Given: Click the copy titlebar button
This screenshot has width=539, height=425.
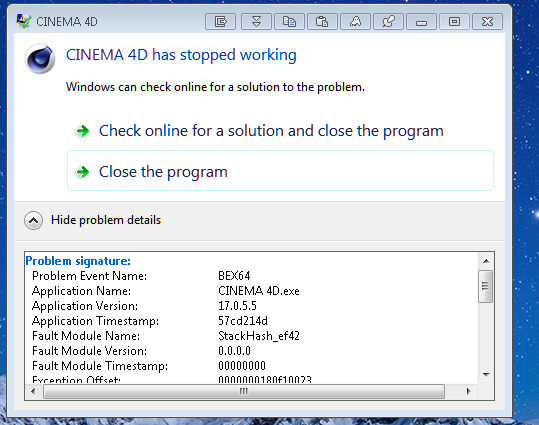Looking at the screenshot, I should [289, 22].
